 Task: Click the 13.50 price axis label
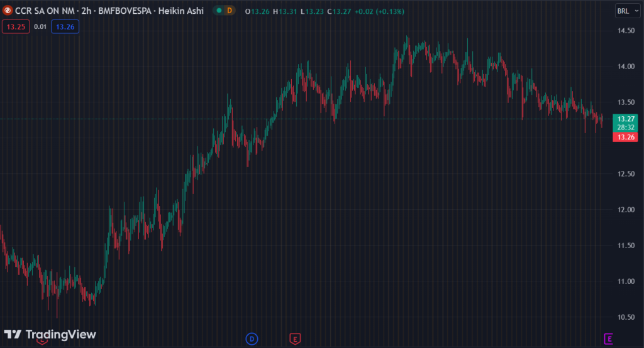626,102
